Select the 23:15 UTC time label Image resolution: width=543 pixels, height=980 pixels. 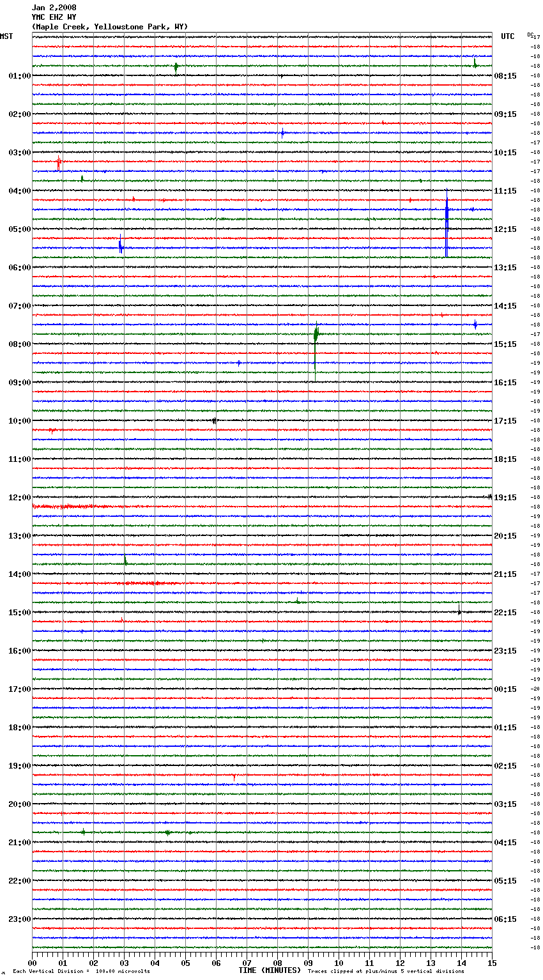(505, 651)
